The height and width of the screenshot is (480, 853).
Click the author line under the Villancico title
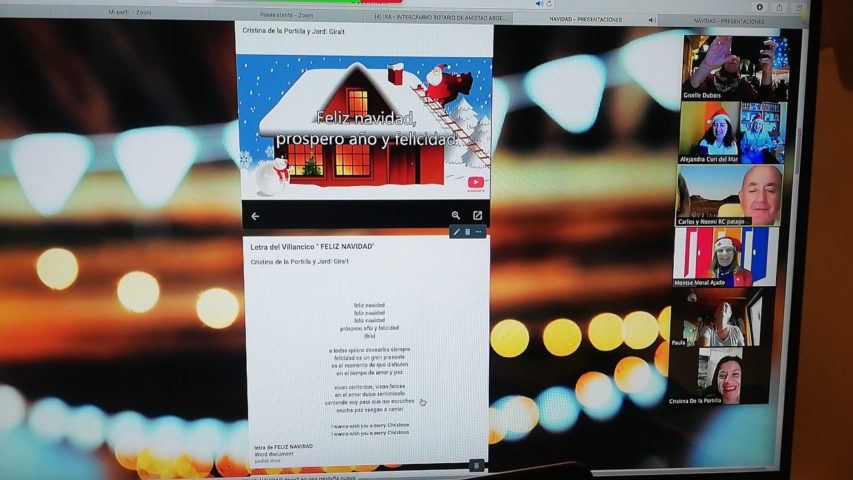point(300,262)
